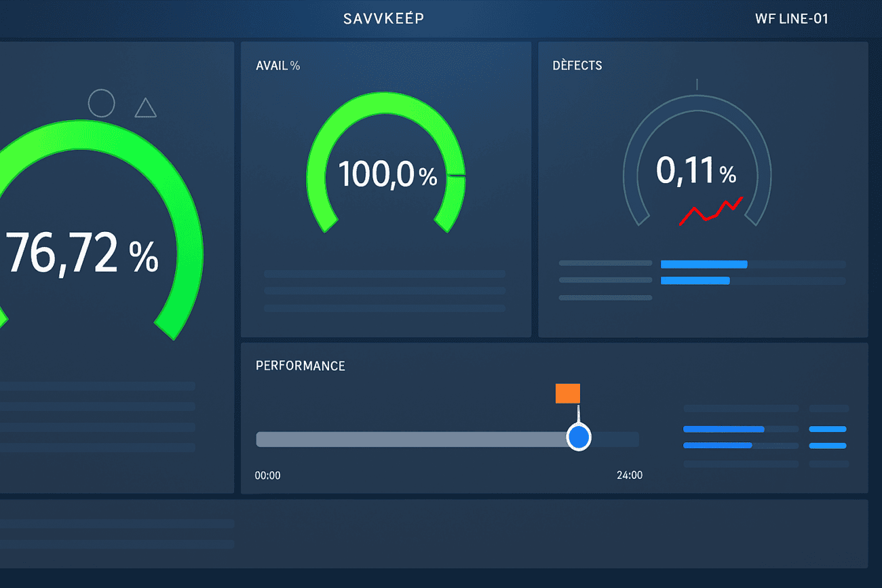
Task: Click the 00:00 timeline start label
Action: point(267,475)
